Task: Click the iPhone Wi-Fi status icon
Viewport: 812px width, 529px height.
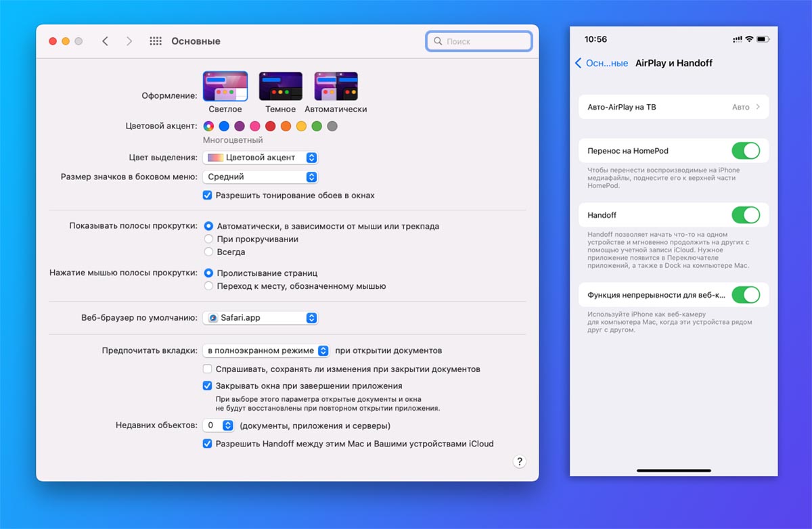Action: point(749,39)
